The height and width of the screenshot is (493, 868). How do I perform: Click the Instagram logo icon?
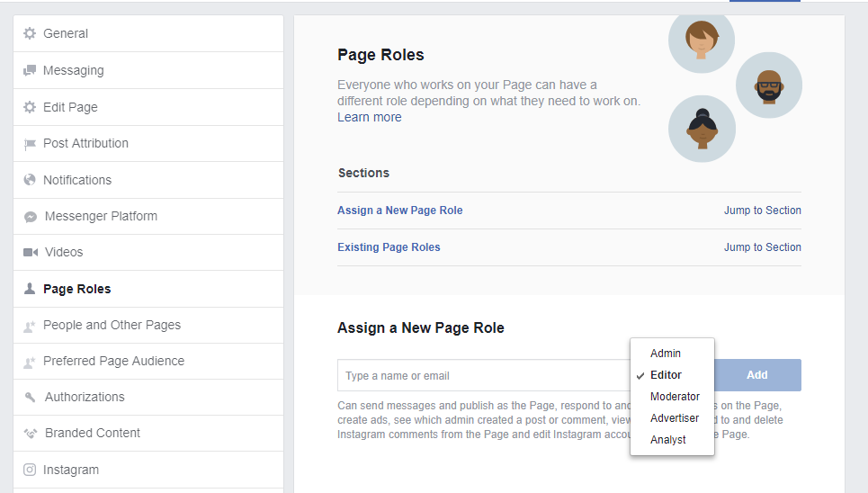point(30,470)
